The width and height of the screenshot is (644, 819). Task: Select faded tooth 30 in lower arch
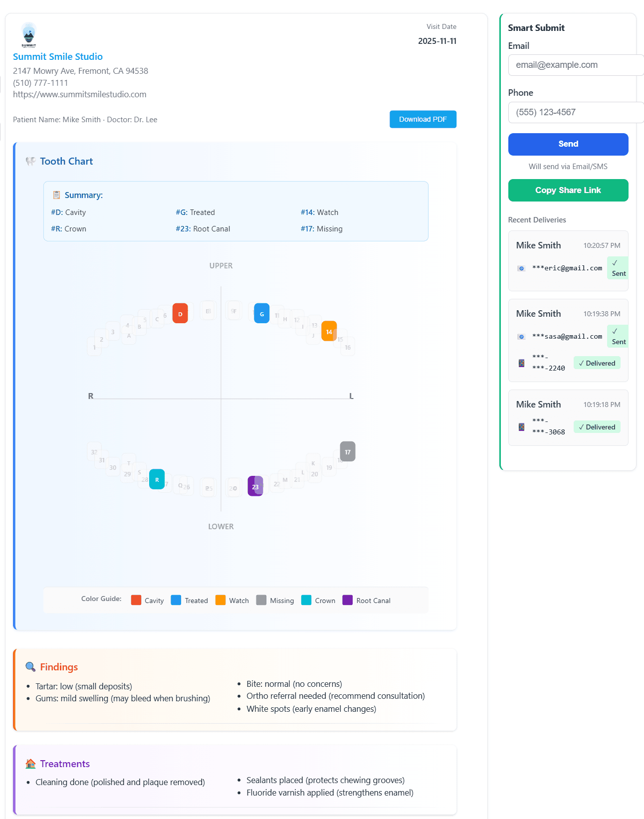[x=113, y=467]
